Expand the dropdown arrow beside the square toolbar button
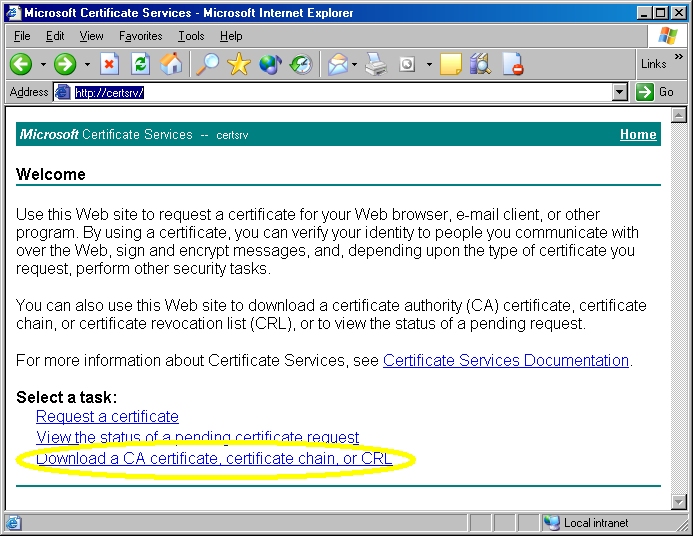The width and height of the screenshot is (693, 536). 429,65
